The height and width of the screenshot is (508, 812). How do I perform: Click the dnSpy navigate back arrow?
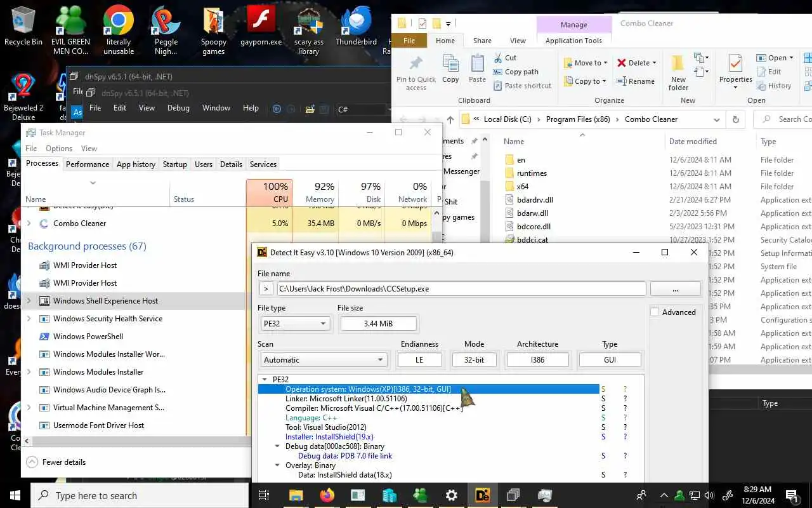point(277,109)
